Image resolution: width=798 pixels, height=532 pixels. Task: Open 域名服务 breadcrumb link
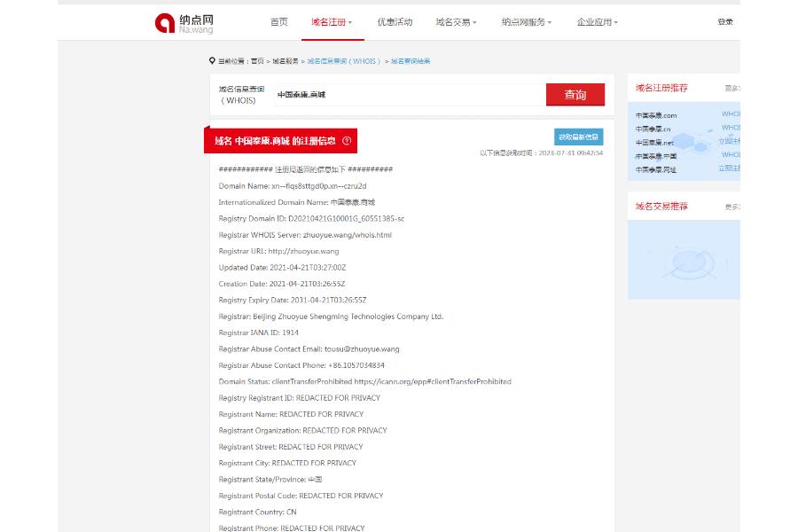coord(286,61)
